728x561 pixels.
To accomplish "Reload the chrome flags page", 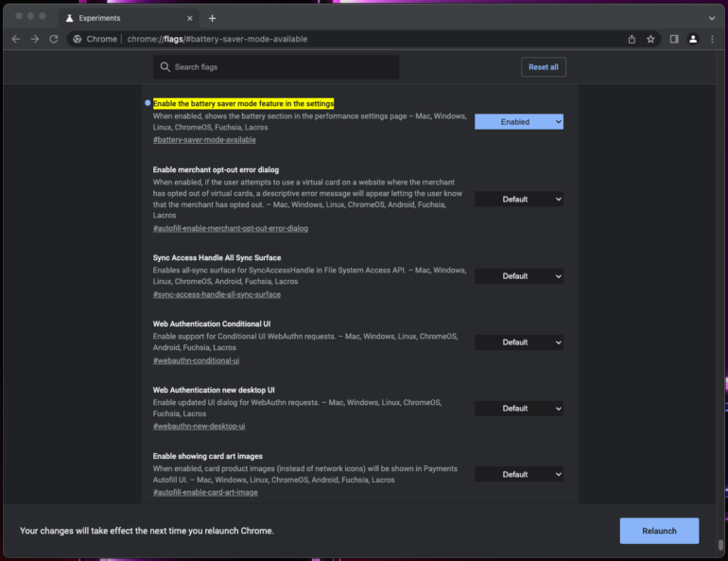I will point(54,39).
